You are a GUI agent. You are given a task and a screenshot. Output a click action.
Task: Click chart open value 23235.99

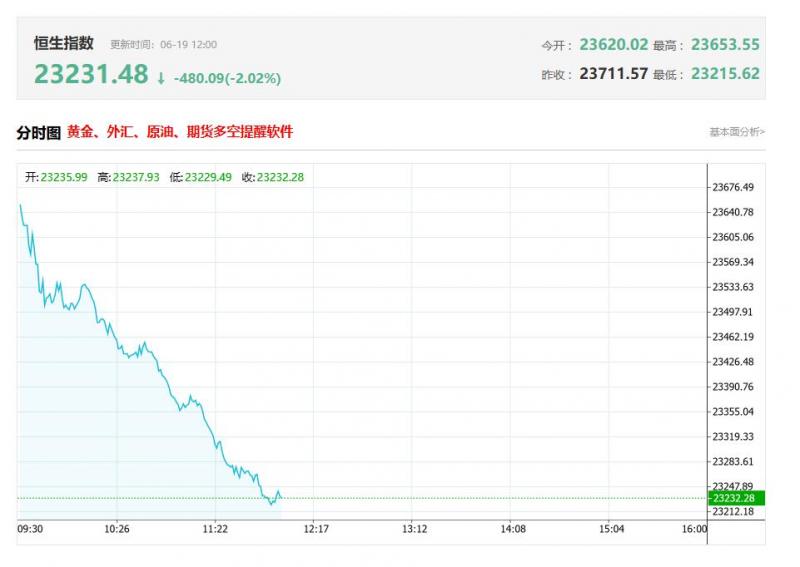[64, 177]
